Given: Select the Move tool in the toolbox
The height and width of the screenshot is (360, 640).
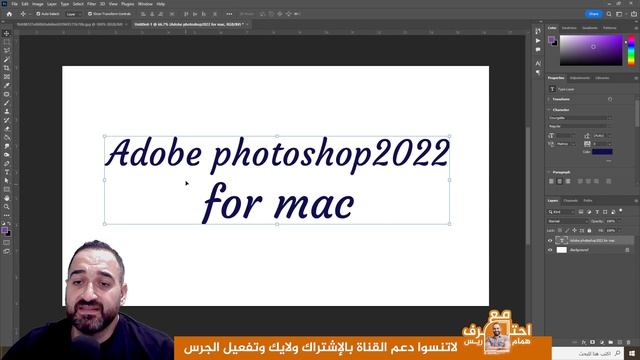Looking at the screenshot, I should point(7,33).
